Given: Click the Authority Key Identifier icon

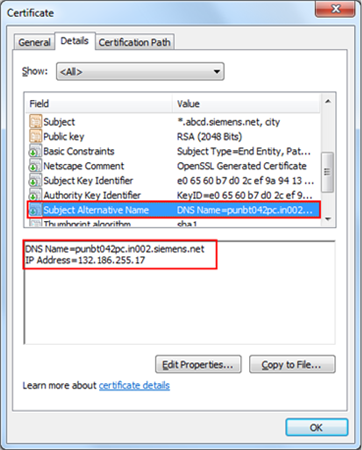Looking at the screenshot, I should point(35,195).
